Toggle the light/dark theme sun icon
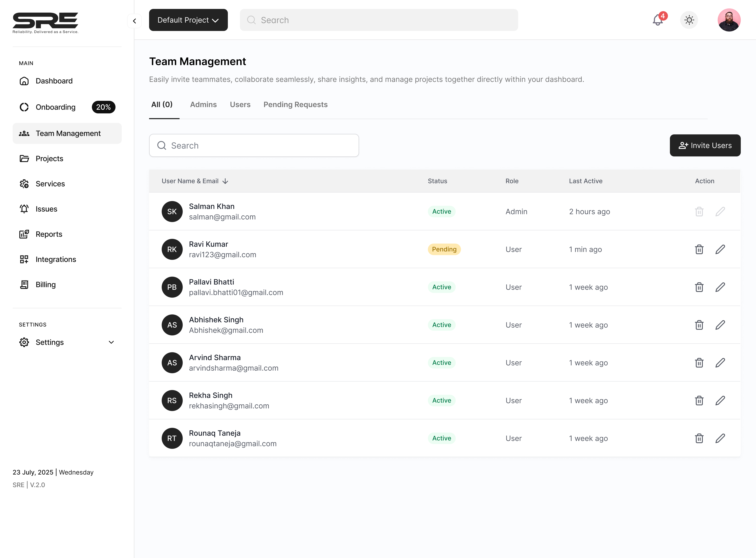 [x=689, y=20]
